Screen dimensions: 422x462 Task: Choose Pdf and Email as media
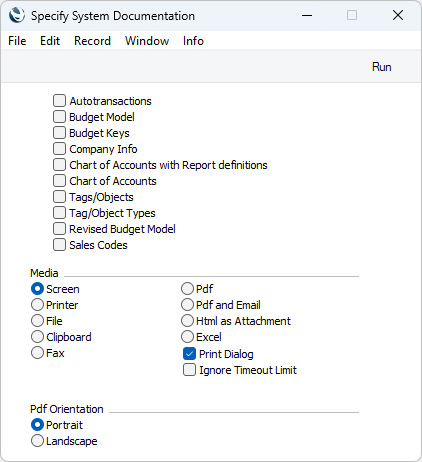coord(187,304)
